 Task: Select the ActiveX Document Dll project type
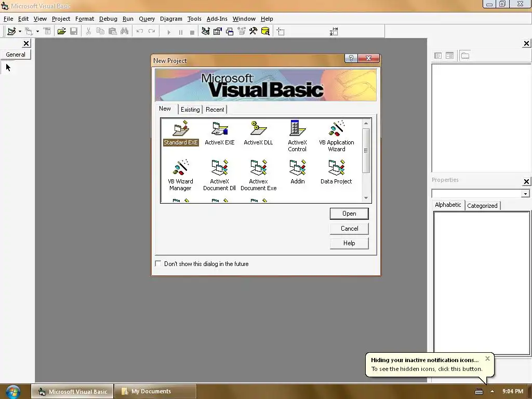point(220,175)
